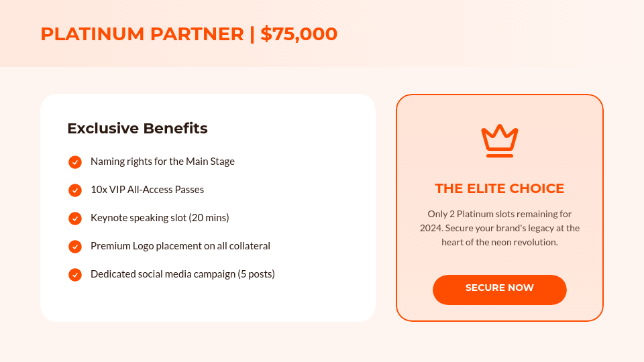Select the checkmark next to VIP All-Access Passes
The height and width of the screenshot is (362, 644).
pyautogui.click(x=75, y=190)
